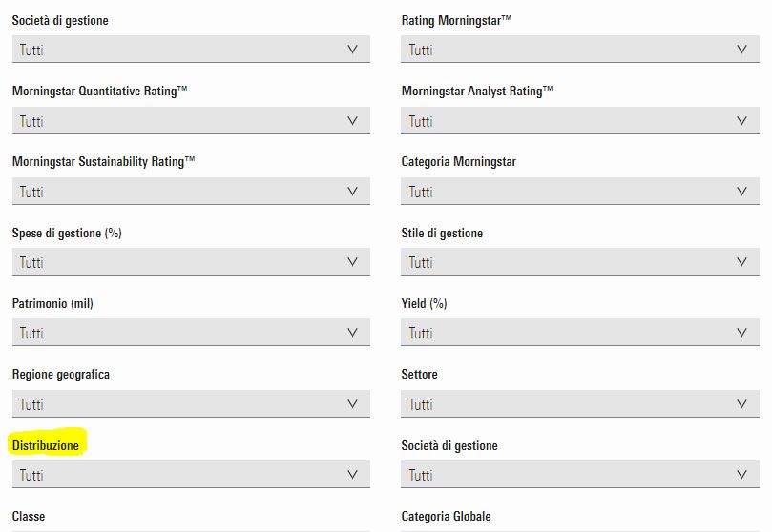
Task: Click the chevron arrow of Yield (%) field
Action: click(742, 333)
